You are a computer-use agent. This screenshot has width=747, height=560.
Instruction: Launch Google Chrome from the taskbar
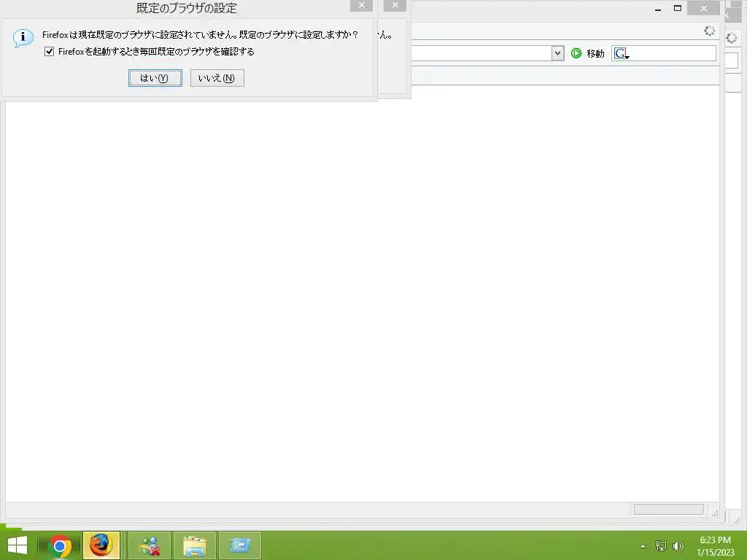[x=60, y=545]
